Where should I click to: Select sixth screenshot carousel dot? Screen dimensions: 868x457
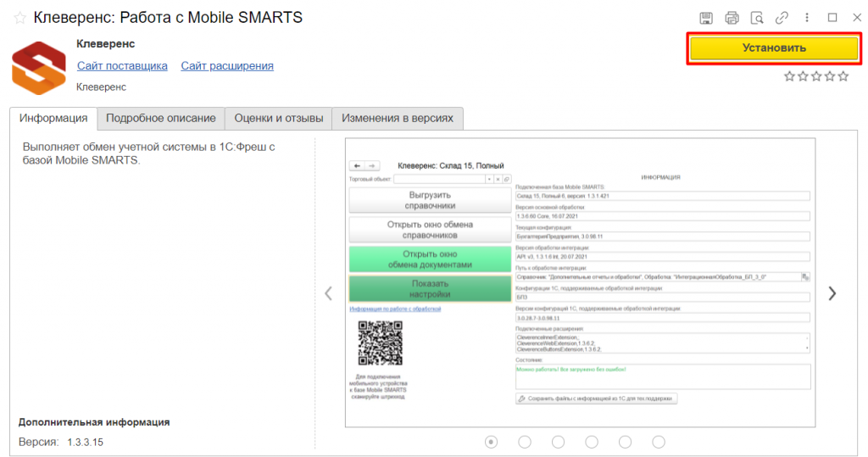[x=658, y=442]
